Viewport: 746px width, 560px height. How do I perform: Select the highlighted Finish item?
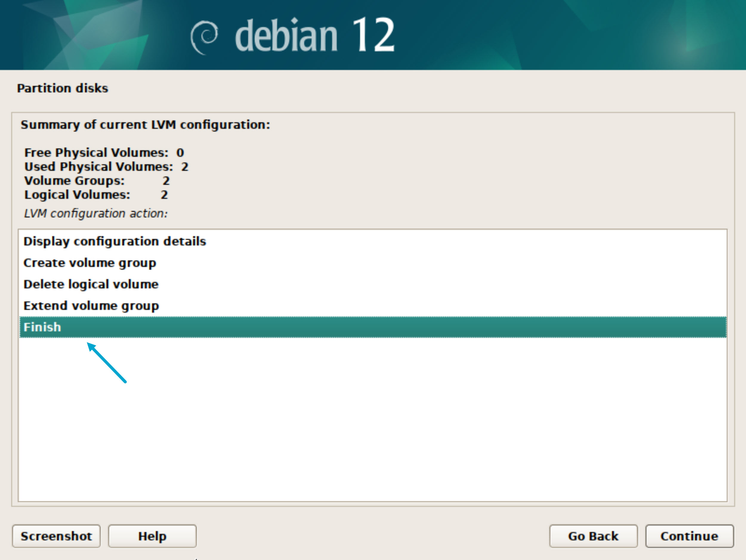[x=42, y=327]
